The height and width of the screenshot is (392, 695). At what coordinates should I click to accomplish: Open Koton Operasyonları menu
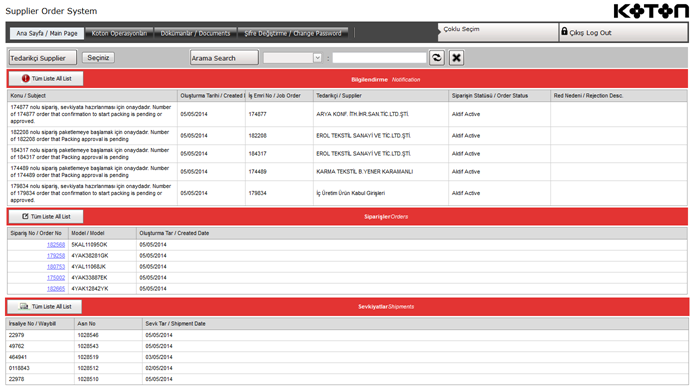click(x=119, y=33)
